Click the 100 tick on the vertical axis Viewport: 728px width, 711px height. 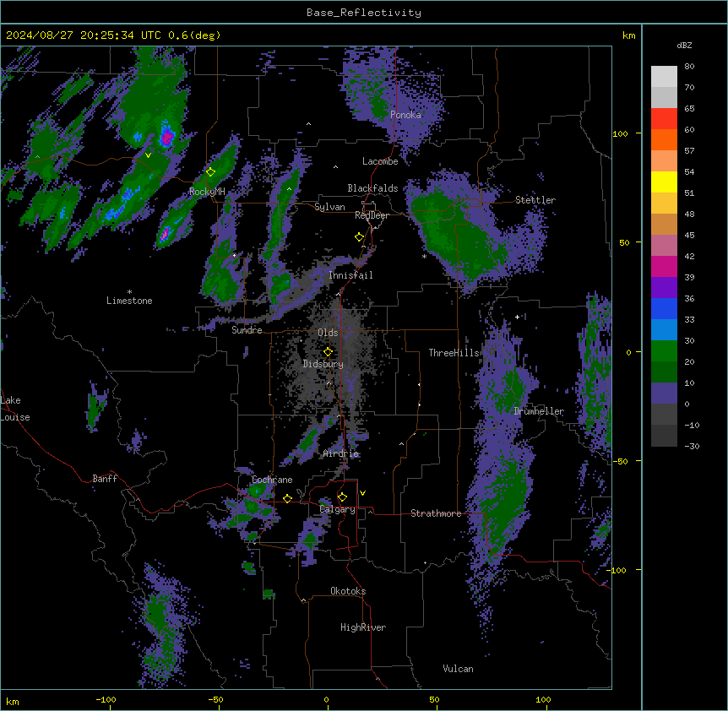click(620, 133)
